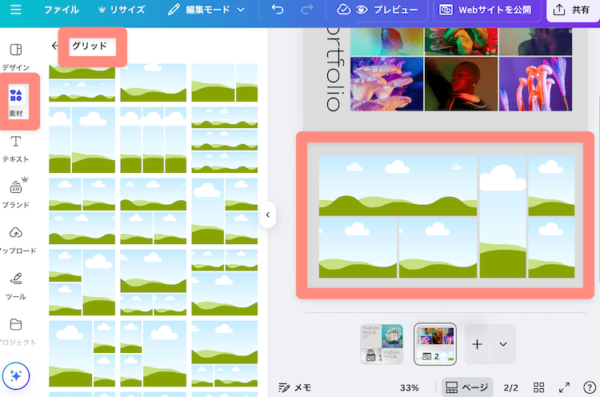The width and height of the screenshot is (600, 397).
Task: Expand the add page options chevron
Action: 503,344
